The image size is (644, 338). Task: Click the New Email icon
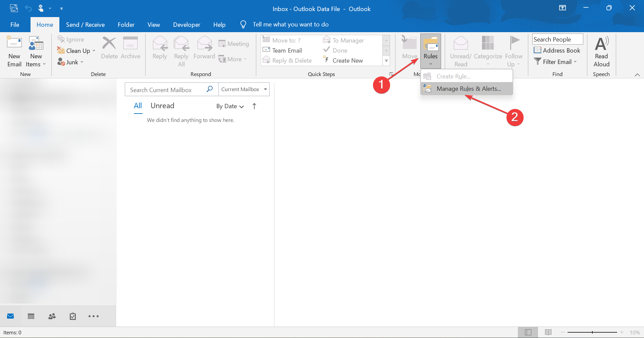pyautogui.click(x=14, y=44)
